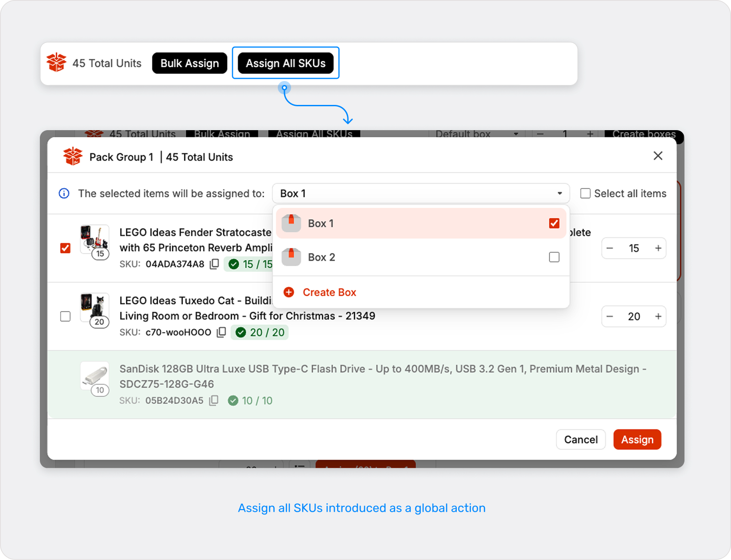This screenshot has height=560, width=731.
Task: Click the info icon beside assignment message
Action: [64, 193]
